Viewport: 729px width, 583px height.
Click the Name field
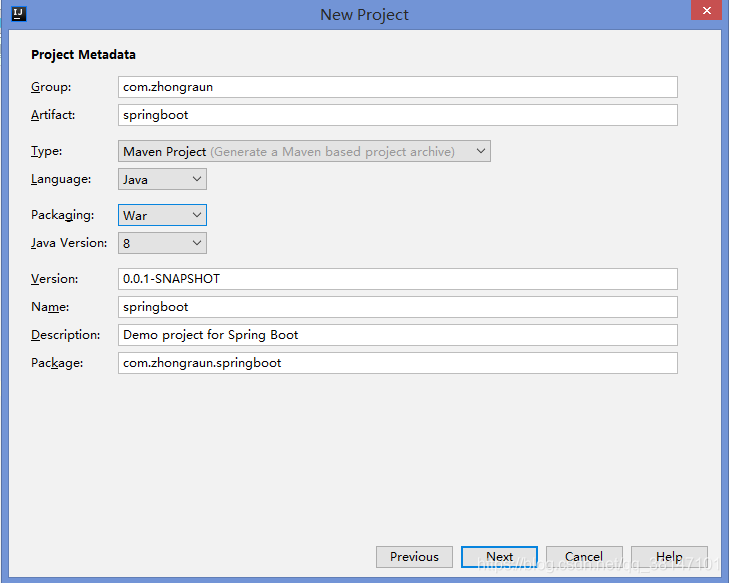pos(398,307)
